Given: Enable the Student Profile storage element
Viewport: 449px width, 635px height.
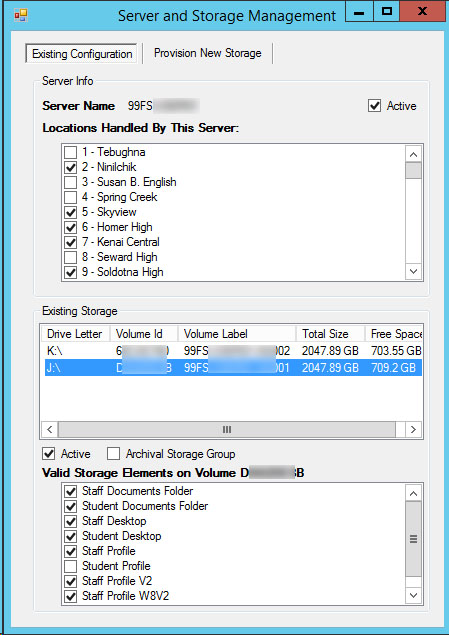Looking at the screenshot, I should tap(71, 566).
